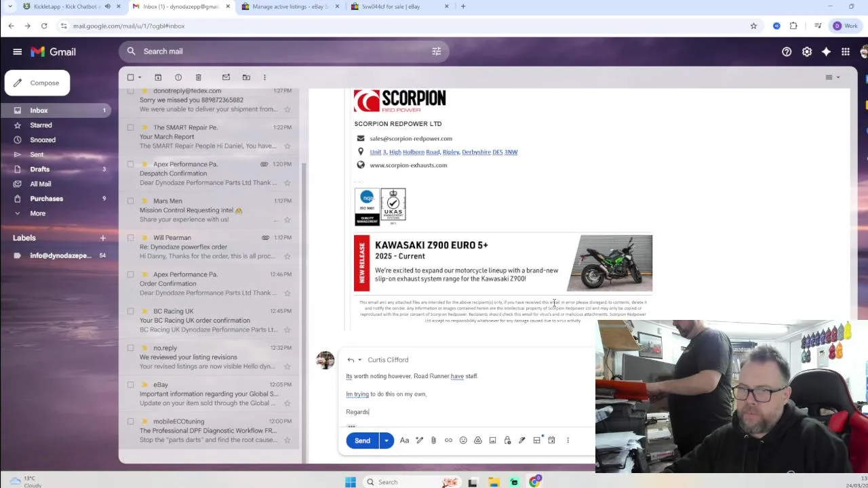Select checkbox for BC Racing UK email

click(131, 311)
